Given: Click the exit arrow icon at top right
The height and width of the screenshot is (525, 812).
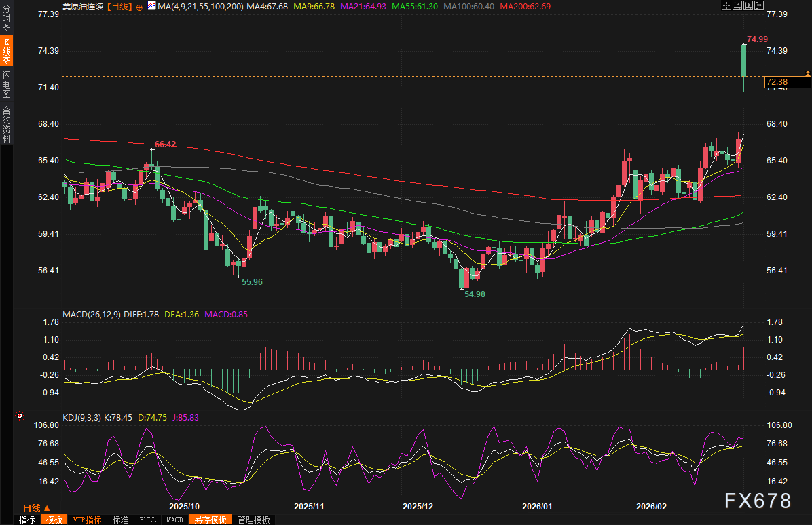Looking at the screenshot, I should pyautogui.click(x=758, y=5).
